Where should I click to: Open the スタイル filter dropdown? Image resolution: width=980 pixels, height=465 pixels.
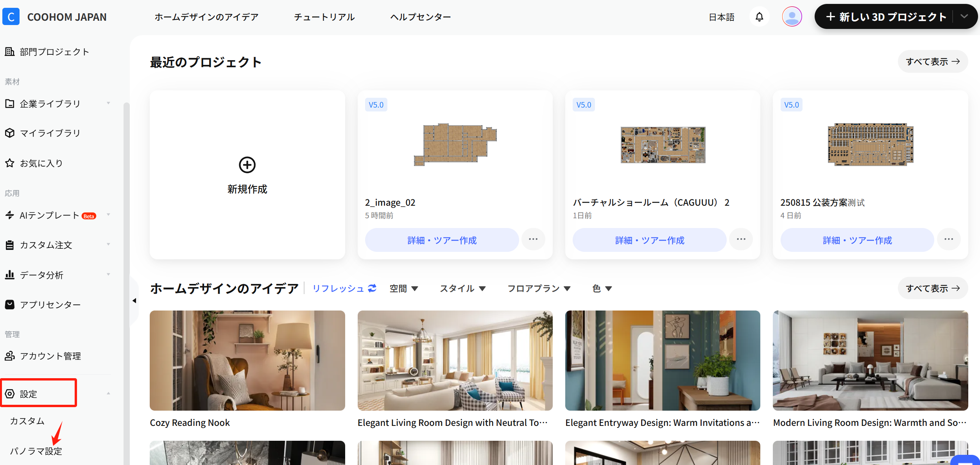(x=463, y=289)
